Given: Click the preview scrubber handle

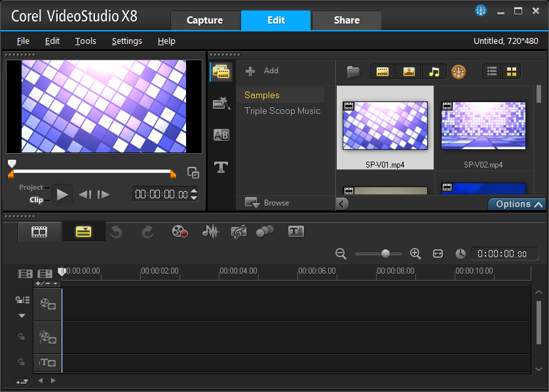Looking at the screenshot, I should pyautogui.click(x=12, y=164).
